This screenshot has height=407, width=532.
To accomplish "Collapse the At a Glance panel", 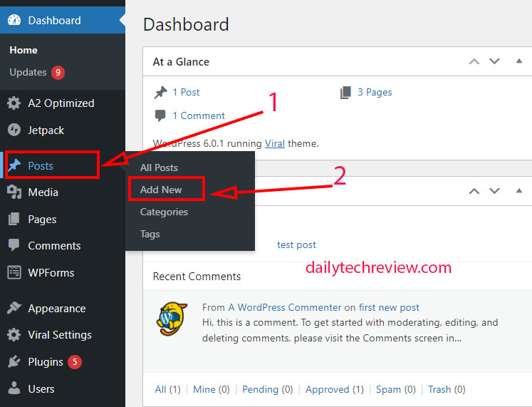I will click(x=518, y=61).
